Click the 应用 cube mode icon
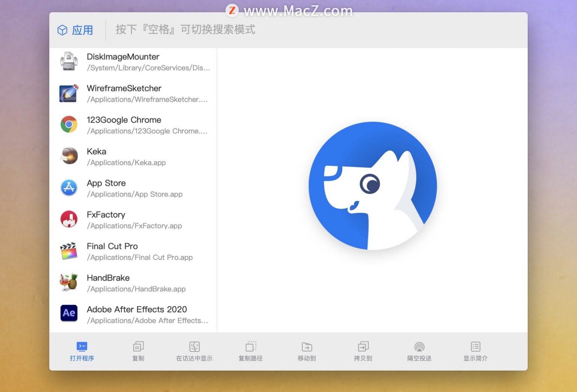This screenshot has width=577, height=392. coord(62,30)
